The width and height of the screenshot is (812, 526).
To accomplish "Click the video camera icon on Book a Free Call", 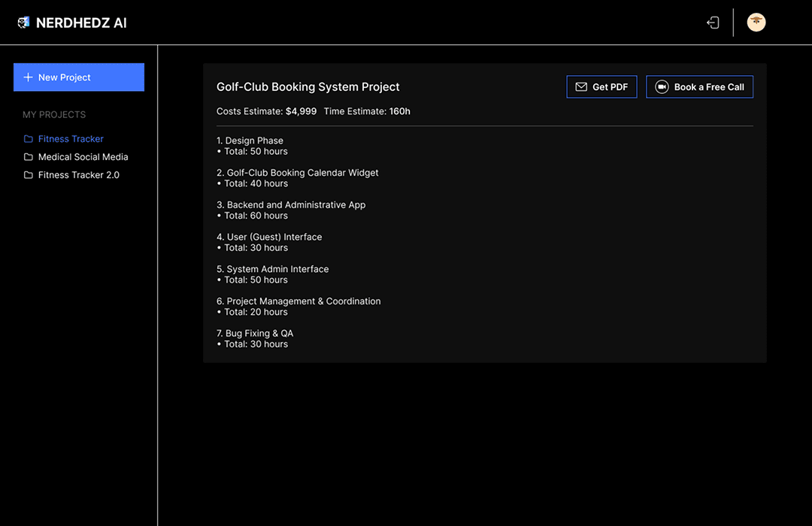I will (662, 86).
